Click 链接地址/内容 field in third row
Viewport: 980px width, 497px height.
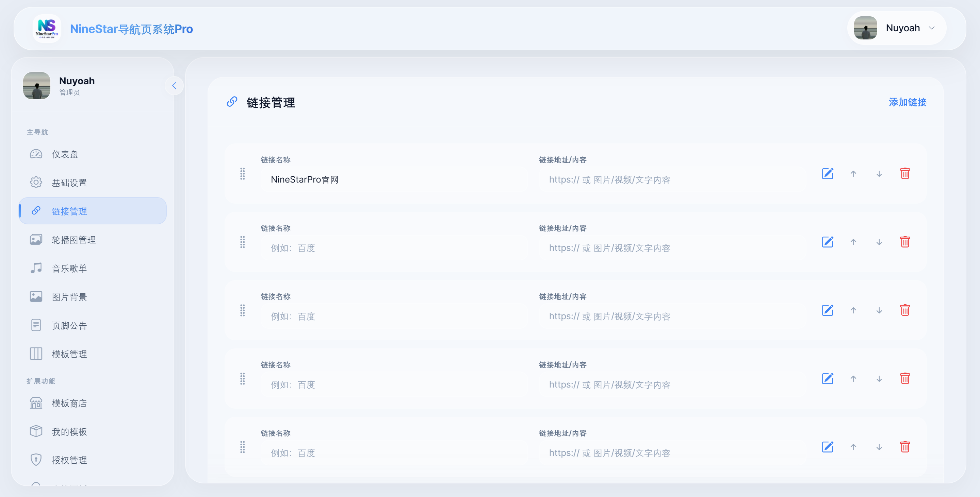tap(672, 316)
